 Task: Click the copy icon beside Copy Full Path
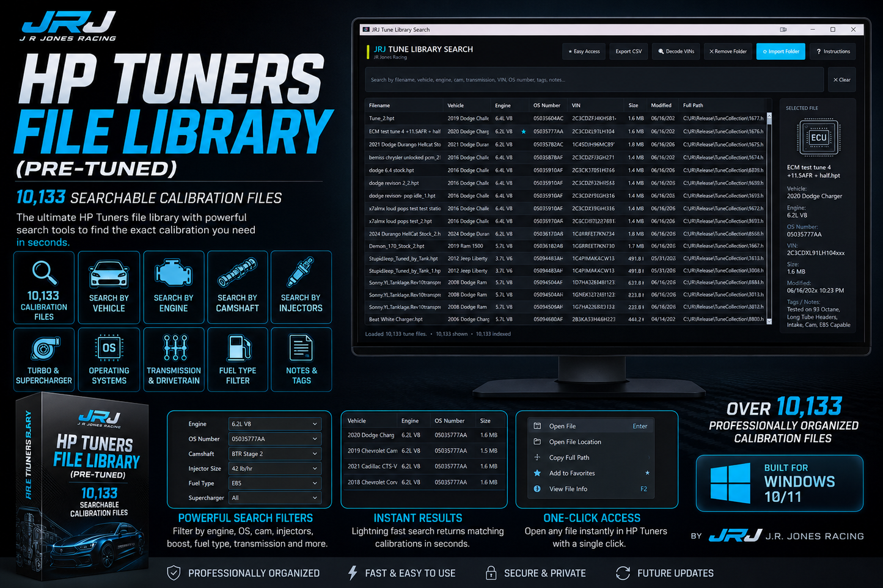[x=537, y=457]
